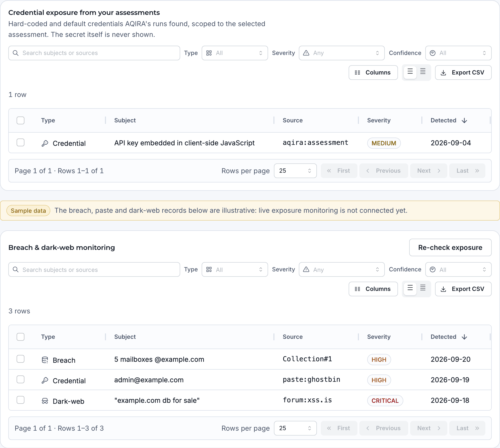
Task: Click the gauge icon in the breach monitoring Confidence filter
Action: pos(433,269)
